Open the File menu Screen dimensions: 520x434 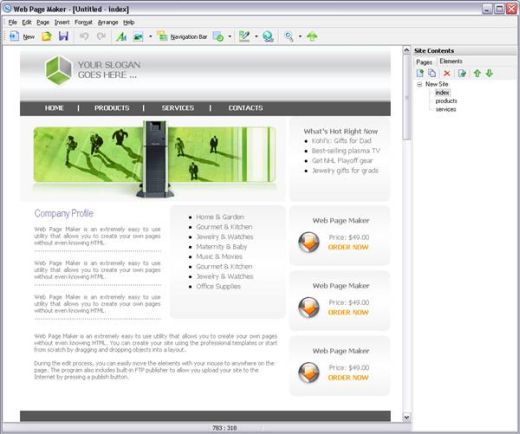13,22
